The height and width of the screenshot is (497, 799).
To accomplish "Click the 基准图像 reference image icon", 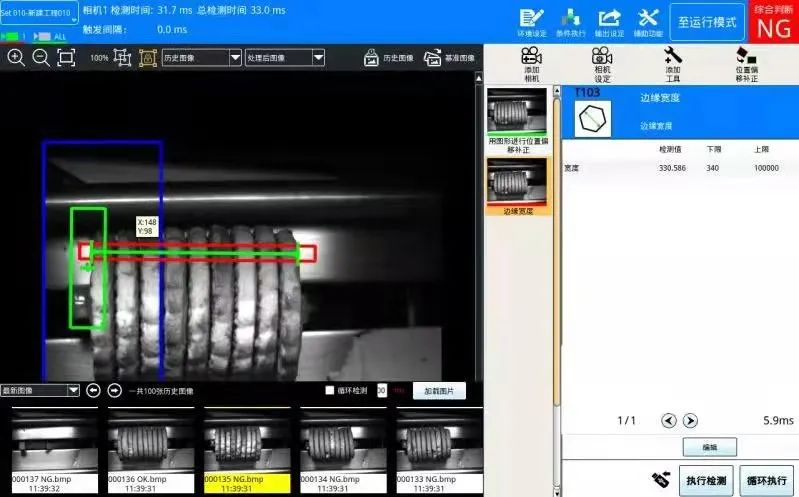I will click(433, 58).
